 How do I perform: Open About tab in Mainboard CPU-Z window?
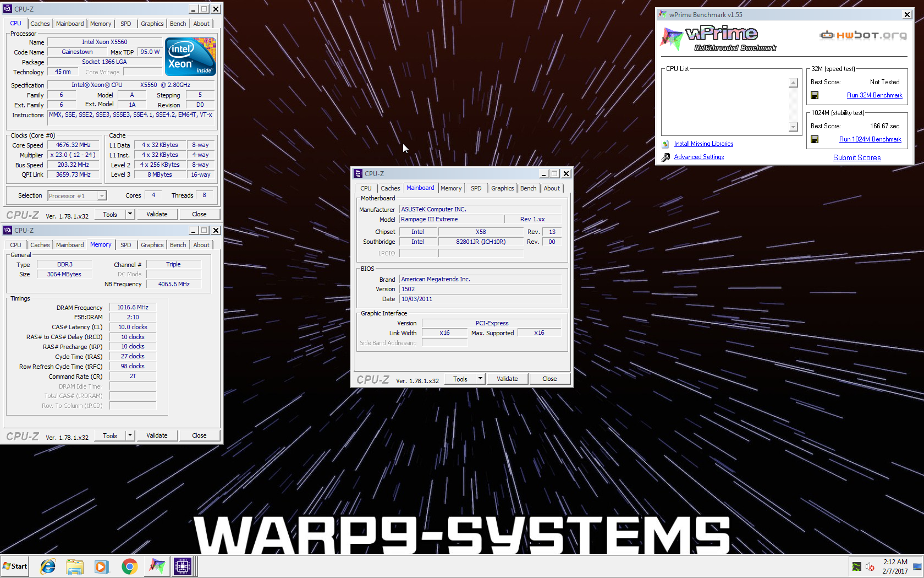coord(552,188)
